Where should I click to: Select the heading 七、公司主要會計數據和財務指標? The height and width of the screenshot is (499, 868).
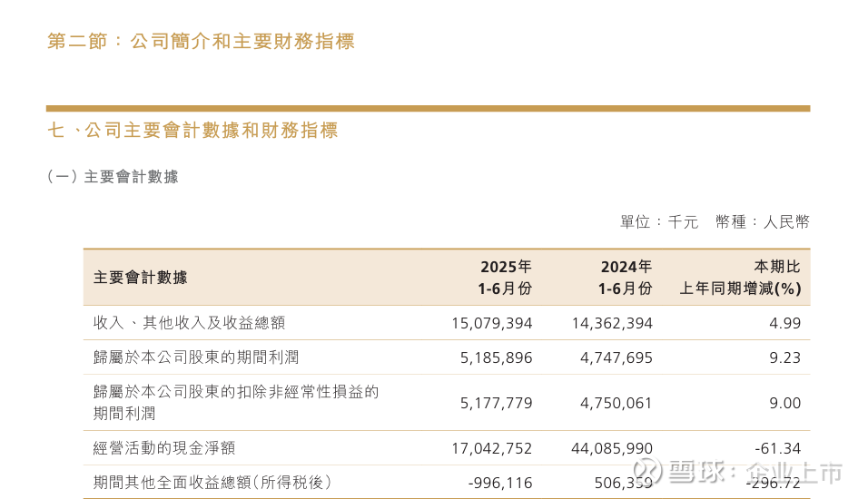click(192, 131)
